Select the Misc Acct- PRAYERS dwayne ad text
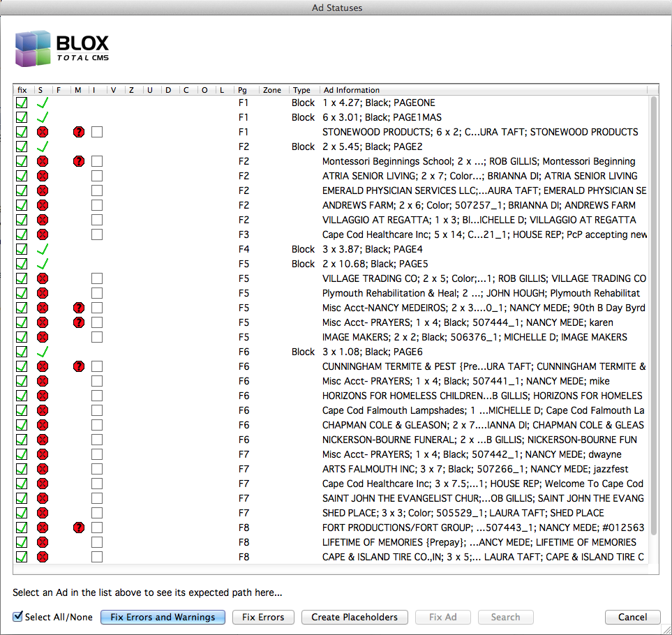The height and width of the screenshot is (635, 672). point(472,454)
